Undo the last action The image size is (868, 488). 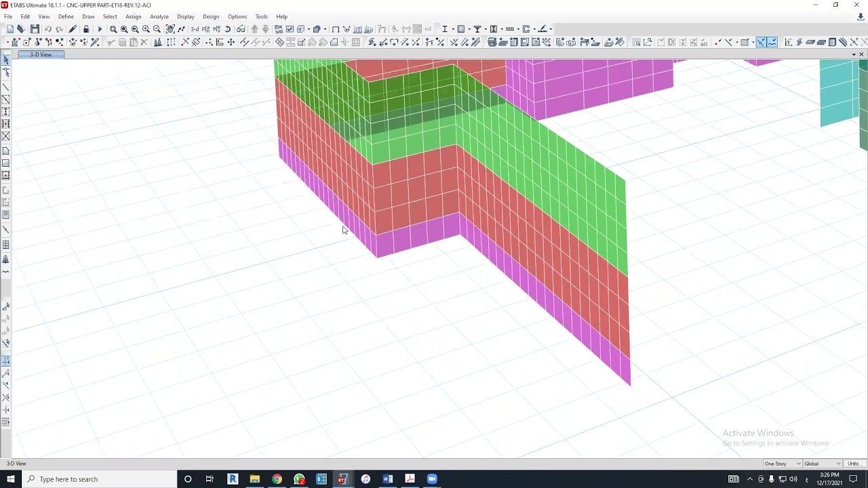48,29
